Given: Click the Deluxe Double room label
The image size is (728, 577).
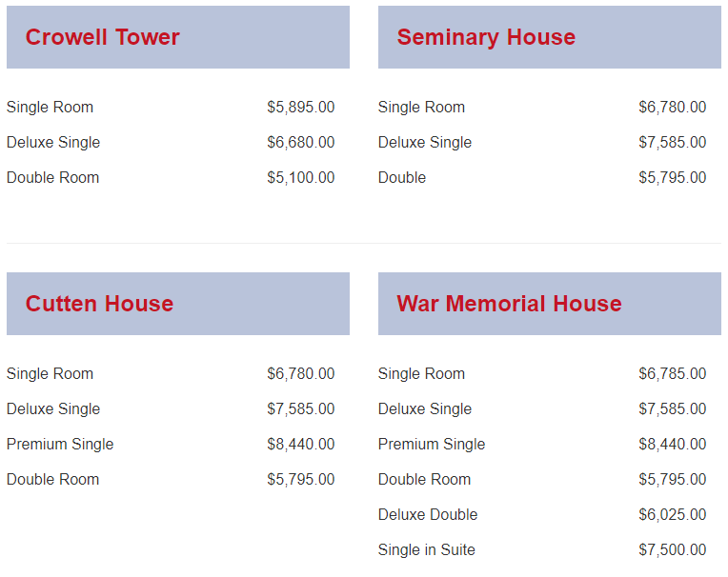Looking at the screenshot, I should 428,515.
